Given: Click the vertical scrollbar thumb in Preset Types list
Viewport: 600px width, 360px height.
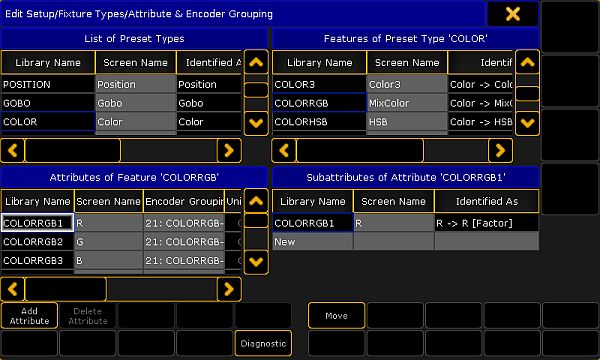Looking at the screenshot, I should pos(256,90).
